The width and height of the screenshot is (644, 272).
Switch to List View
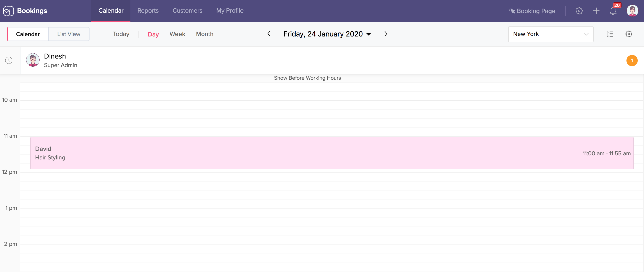coord(69,34)
